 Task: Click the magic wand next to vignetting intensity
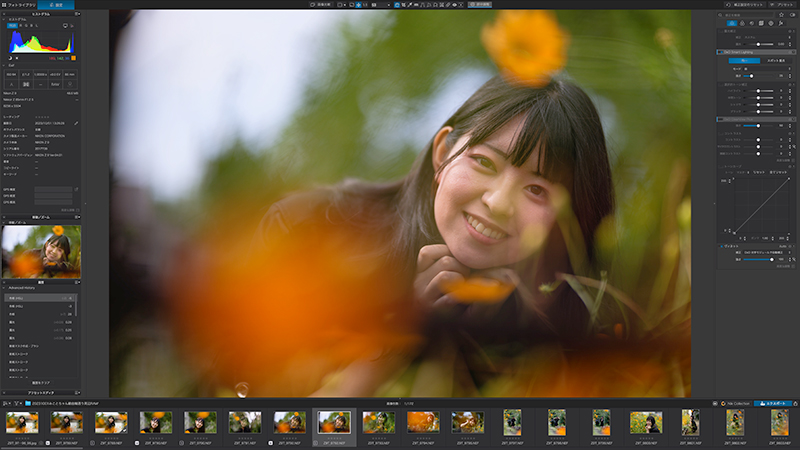(x=794, y=259)
